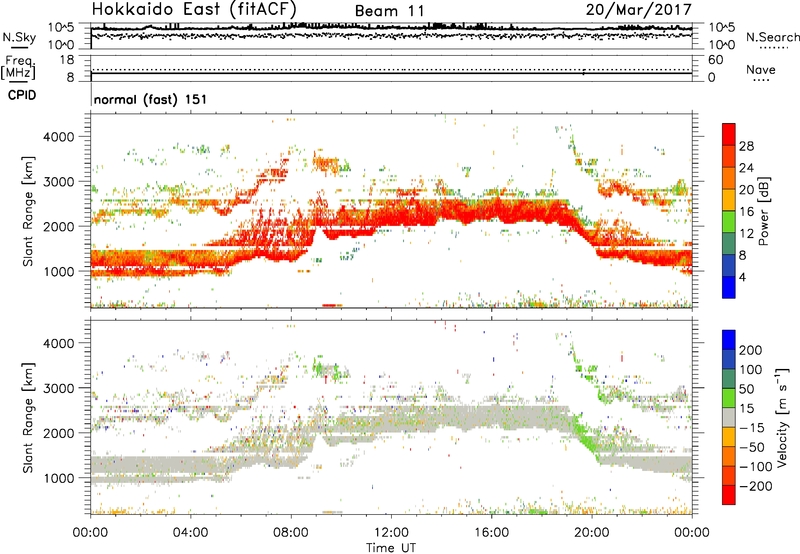The height and width of the screenshot is (554, 800).
Task: Click the '18' value on the frequency axis
Action: 67,60
